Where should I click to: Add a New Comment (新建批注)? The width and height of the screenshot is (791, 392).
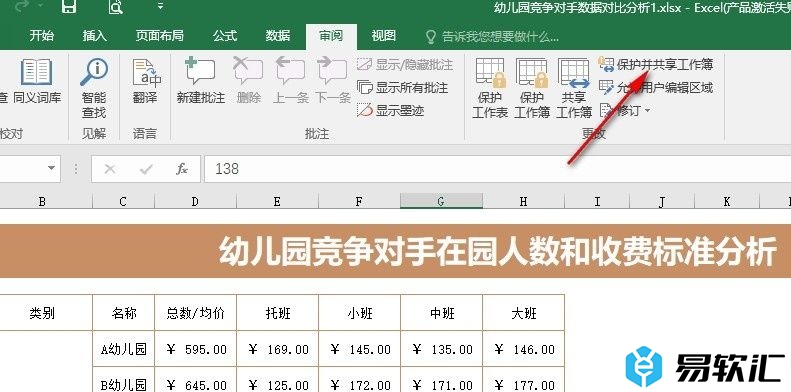pyautogui.click(x=200, y=81)
